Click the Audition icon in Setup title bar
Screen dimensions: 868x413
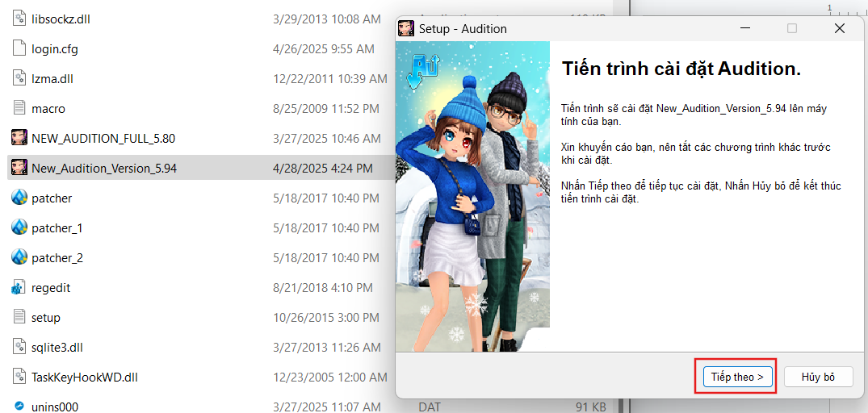click(406, 28)
